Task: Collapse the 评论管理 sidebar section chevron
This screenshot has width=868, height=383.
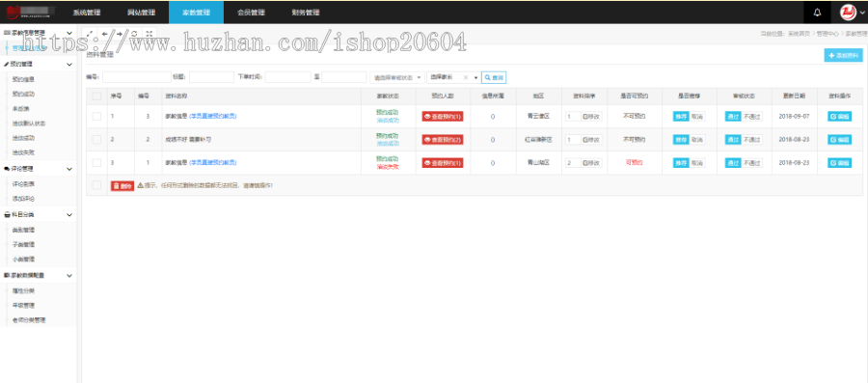Action: (69, 169)
